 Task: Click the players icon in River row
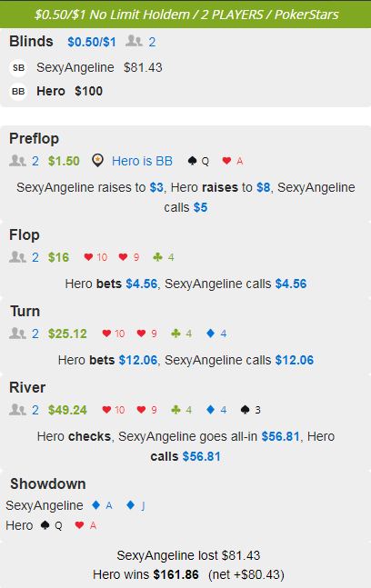[x=17, y=410]
